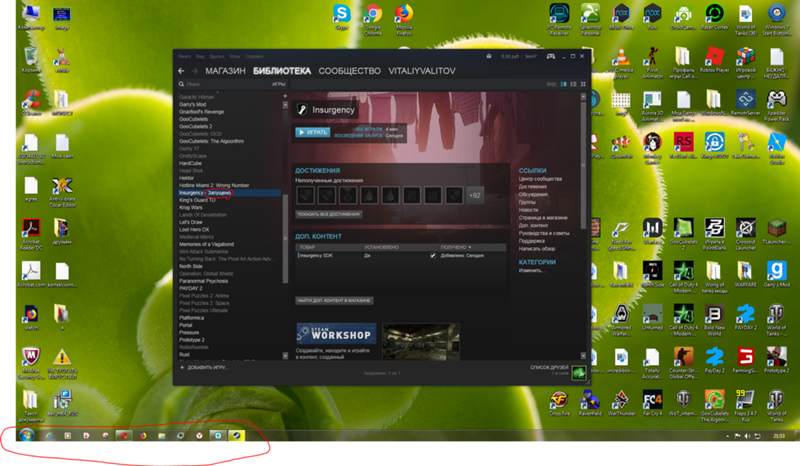Open McAfee Security desktop shortcut
This screenshot has width=800, height=466.
coord(31,363)
